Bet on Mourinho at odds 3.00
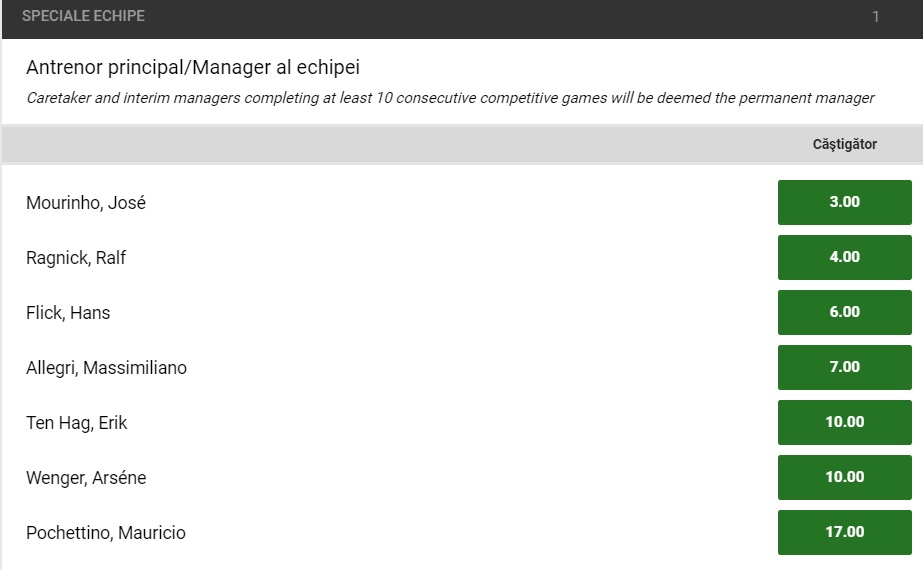 pos(844,202)
